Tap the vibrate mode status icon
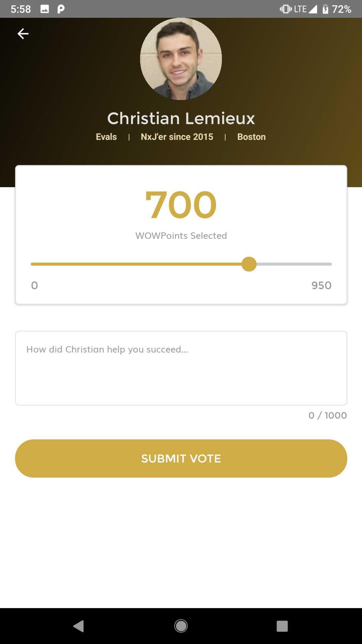Viewport: 362px width, 644px height. click(286, 9)
